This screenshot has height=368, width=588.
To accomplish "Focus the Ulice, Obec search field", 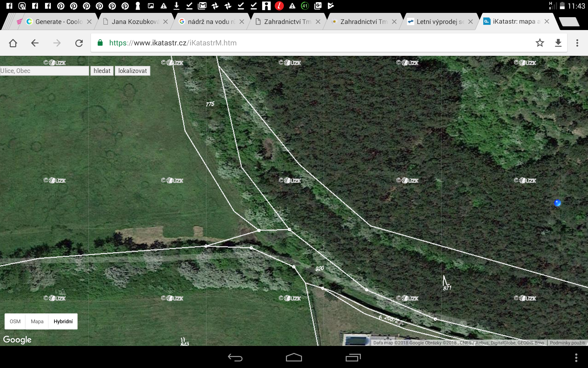I will click(44, 71).
